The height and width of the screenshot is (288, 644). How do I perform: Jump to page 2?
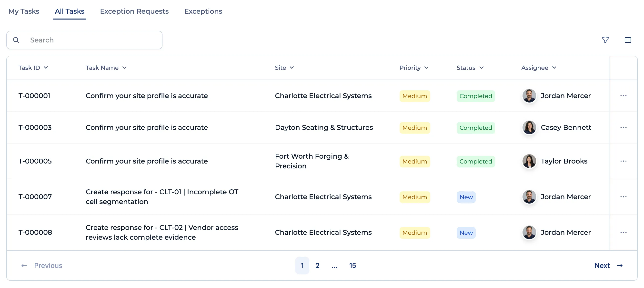pos(317,266)
